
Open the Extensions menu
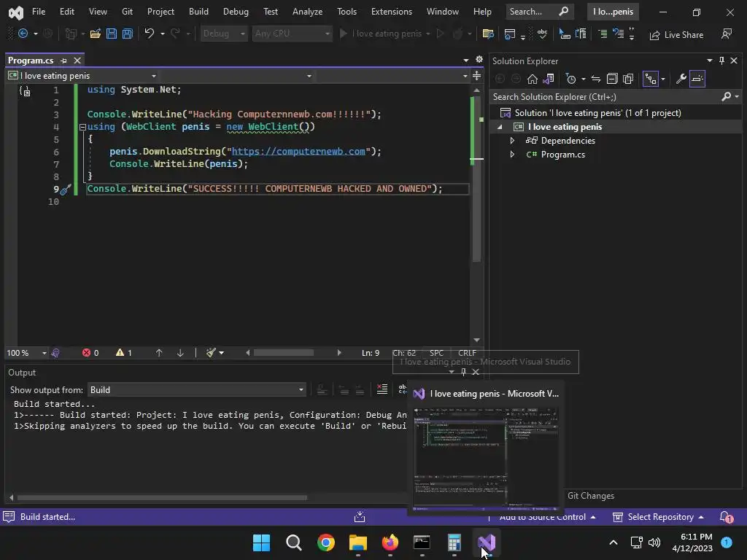pos(392,12)
